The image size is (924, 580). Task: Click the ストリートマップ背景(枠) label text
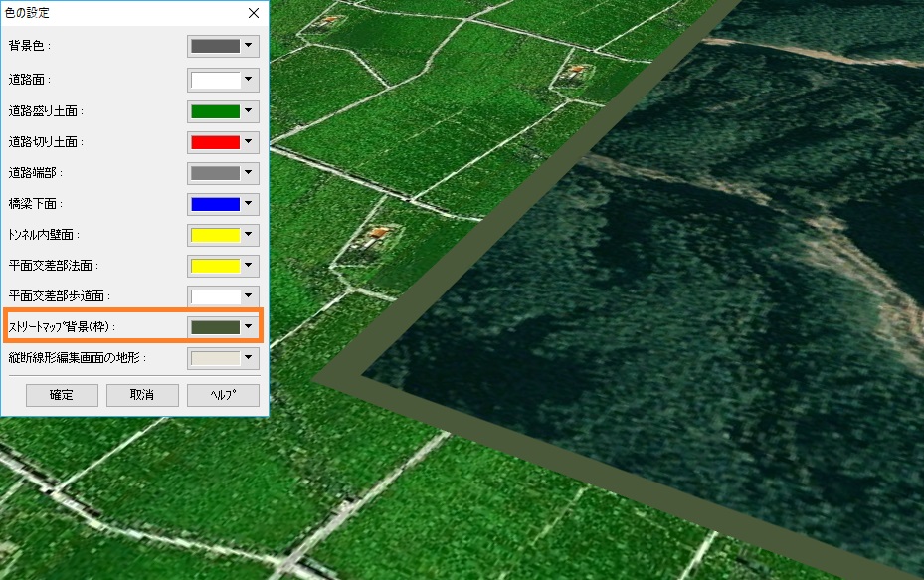pos(62,326)
